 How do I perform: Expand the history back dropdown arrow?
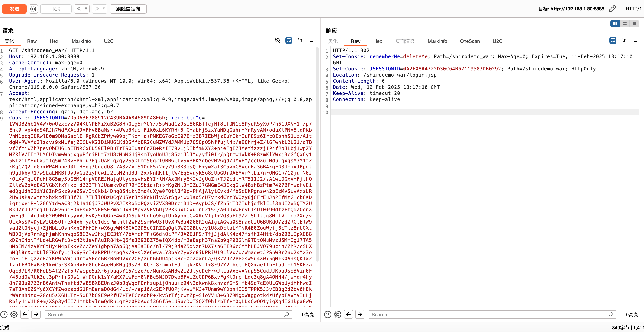(x=86, y=9)
